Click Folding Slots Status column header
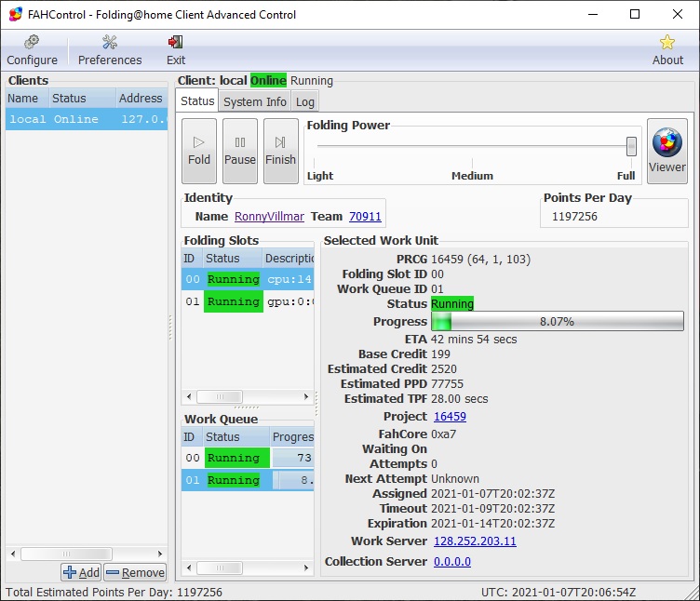Screen dimensions: 700x601 click(x=232, y=259)
